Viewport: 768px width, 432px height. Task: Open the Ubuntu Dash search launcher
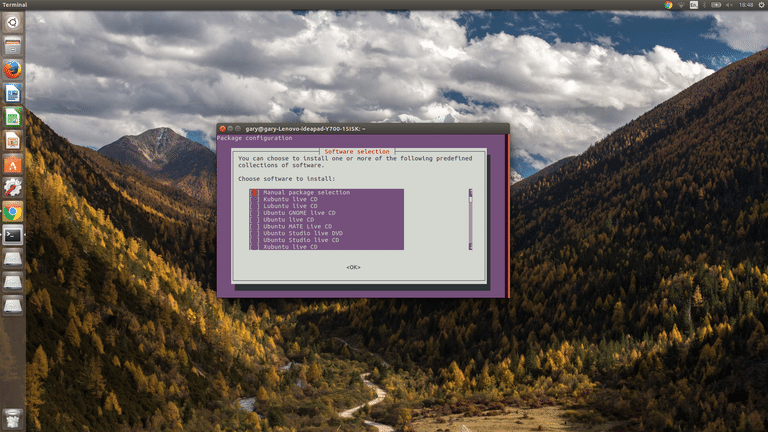click(x=12, y=22)
